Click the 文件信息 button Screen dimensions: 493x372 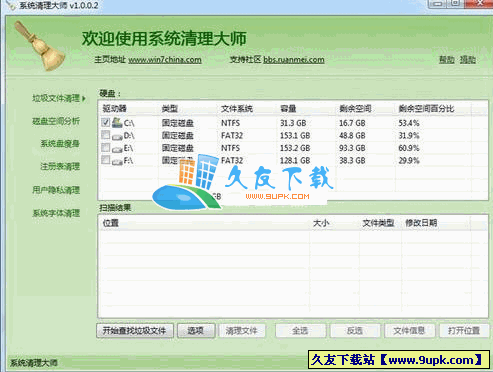[x=409, y=331]
